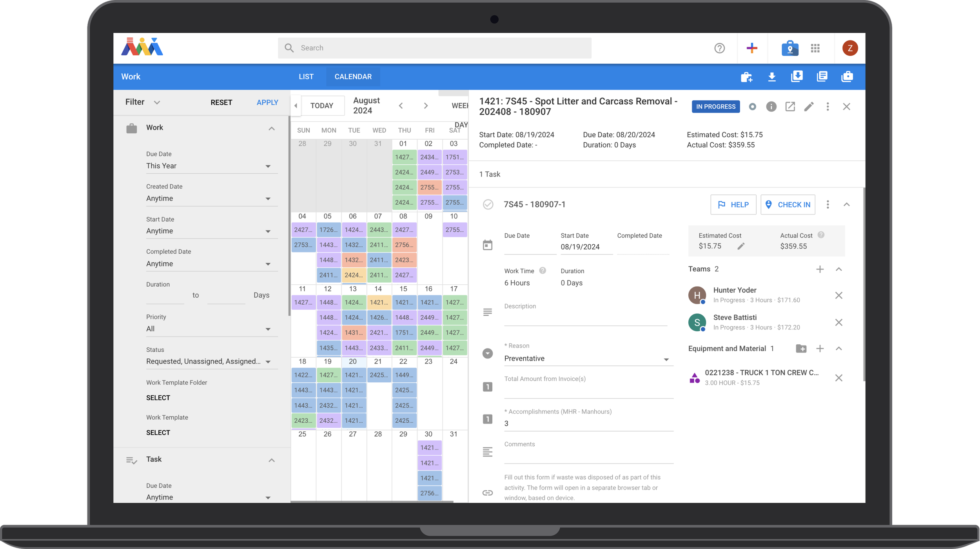
Task: Click the info icon in work header
Action: (771, 107)
